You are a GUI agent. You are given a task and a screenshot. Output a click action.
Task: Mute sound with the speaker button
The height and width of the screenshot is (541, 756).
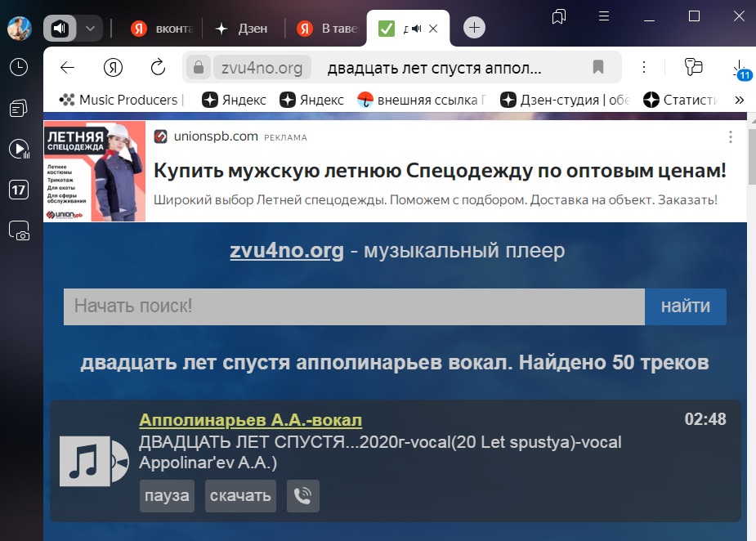[x=60, y=29]
